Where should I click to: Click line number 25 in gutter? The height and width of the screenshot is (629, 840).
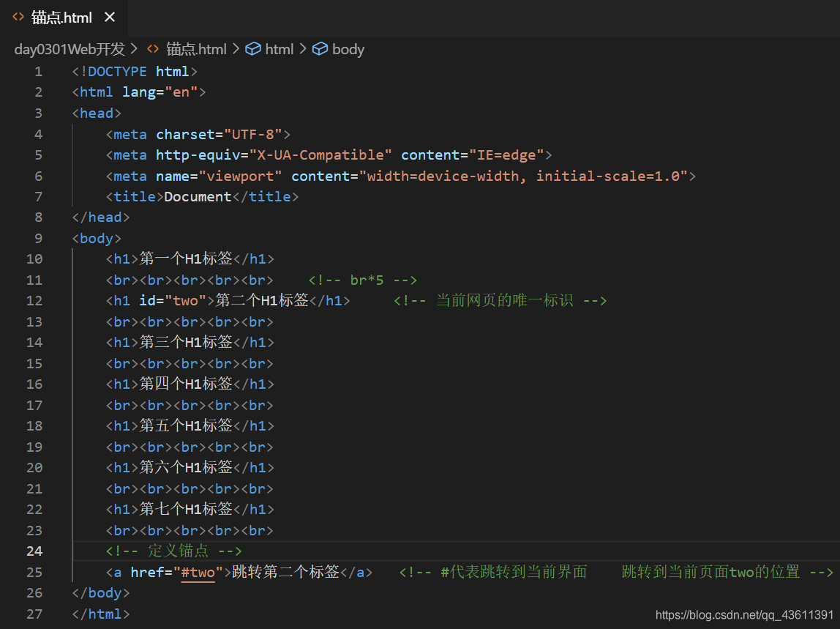[34, 572]
